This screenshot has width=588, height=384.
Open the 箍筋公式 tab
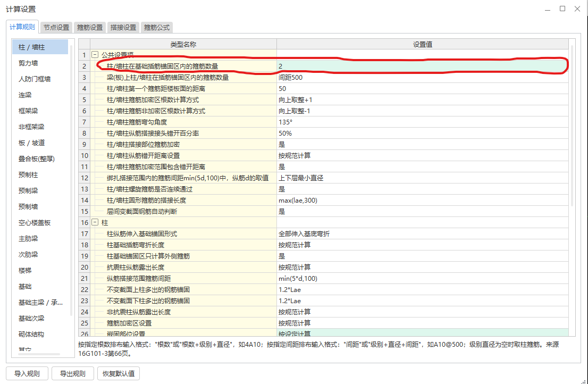[x=157, y=27]
